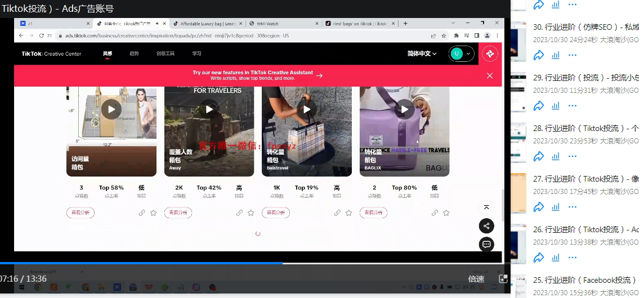
Task: Switch to Find 'bags' on Tiktok tab
Action: pos(360,24)
